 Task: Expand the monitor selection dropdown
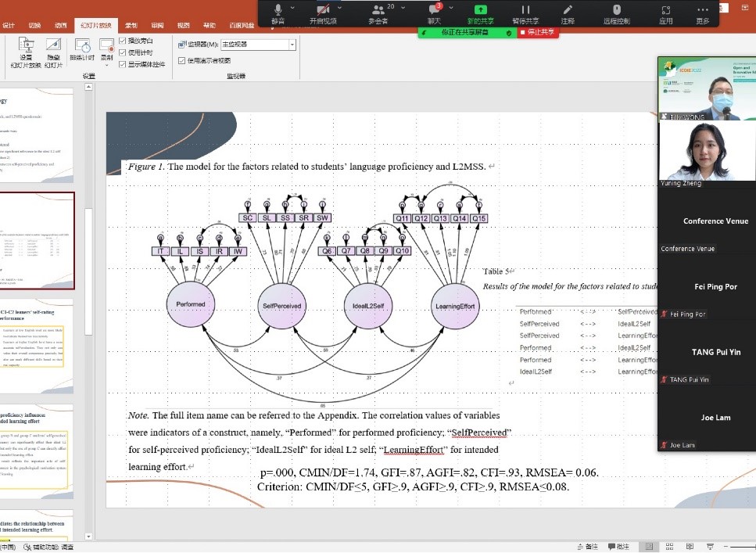(x=292, y=45)
